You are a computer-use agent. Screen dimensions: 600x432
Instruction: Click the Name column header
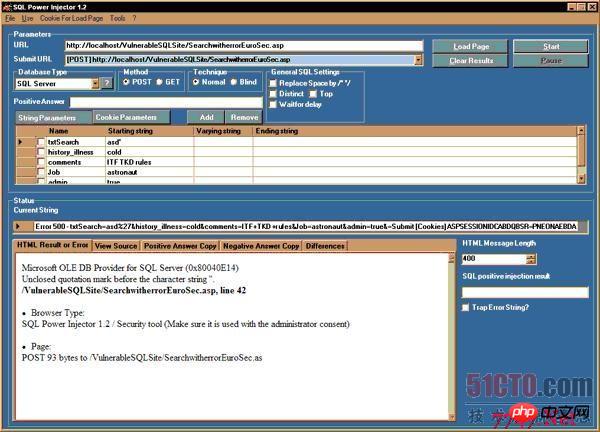(59, 131)
